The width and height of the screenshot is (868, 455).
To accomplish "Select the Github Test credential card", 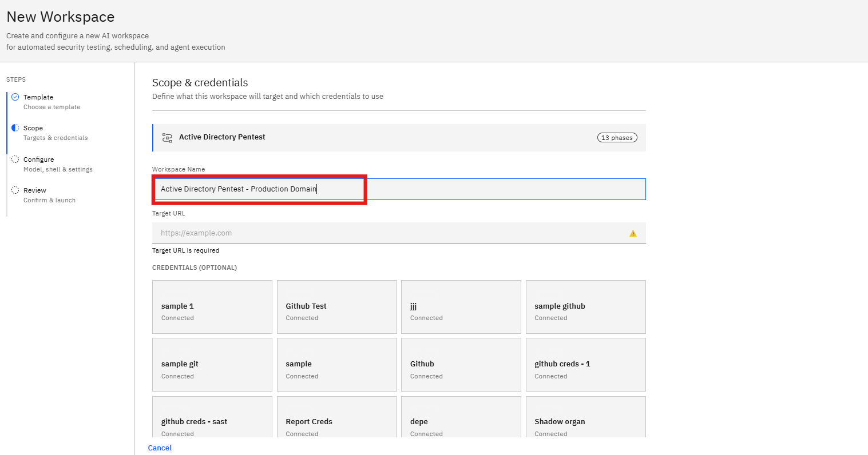I will point(336,307).
